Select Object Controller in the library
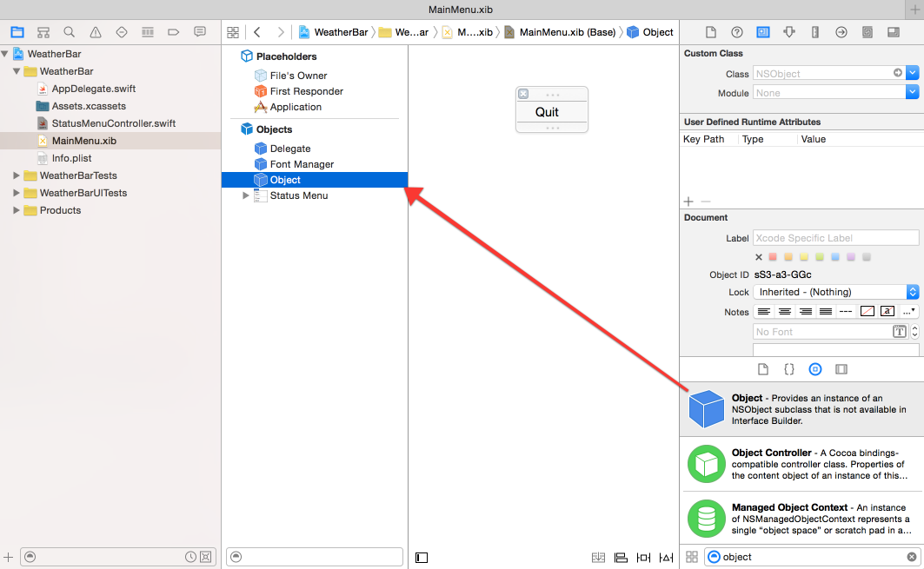This screenshot has width=924, height=569. (801, 464)
